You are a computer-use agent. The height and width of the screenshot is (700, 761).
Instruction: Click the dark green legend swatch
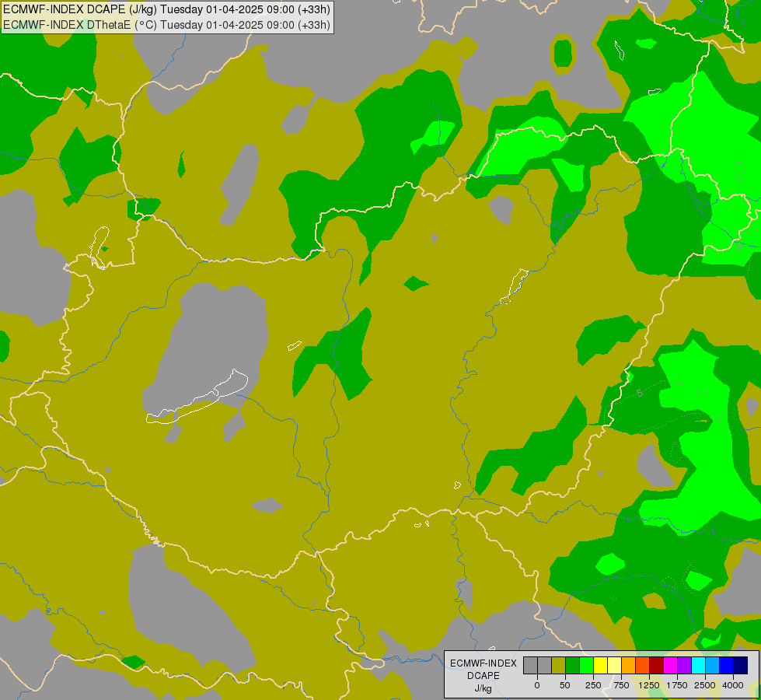pyautogui.click(x=573, y=666)
